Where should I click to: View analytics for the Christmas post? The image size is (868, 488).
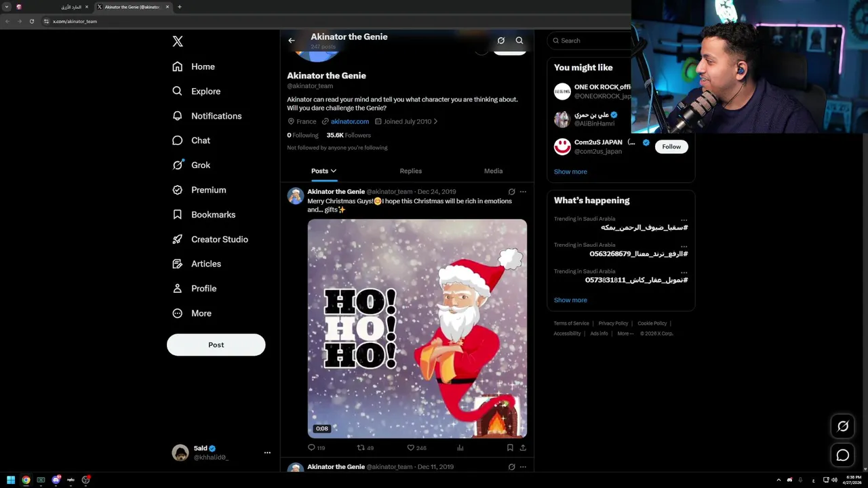point(460,448)
